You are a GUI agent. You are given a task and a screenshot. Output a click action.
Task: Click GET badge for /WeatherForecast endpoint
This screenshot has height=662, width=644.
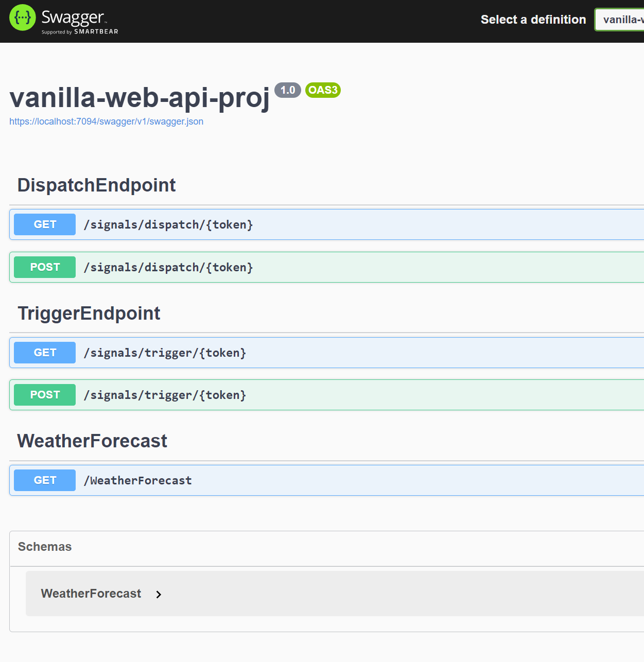coord(45,480)
